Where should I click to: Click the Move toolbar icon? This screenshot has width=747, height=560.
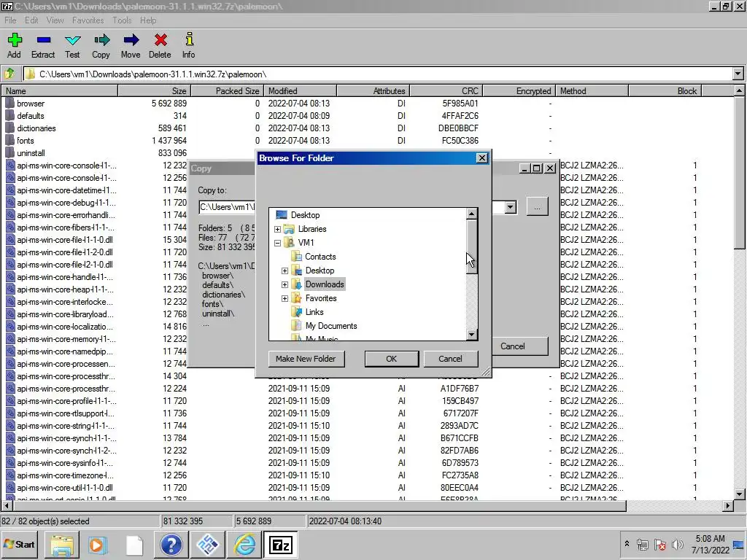[131, 40]
